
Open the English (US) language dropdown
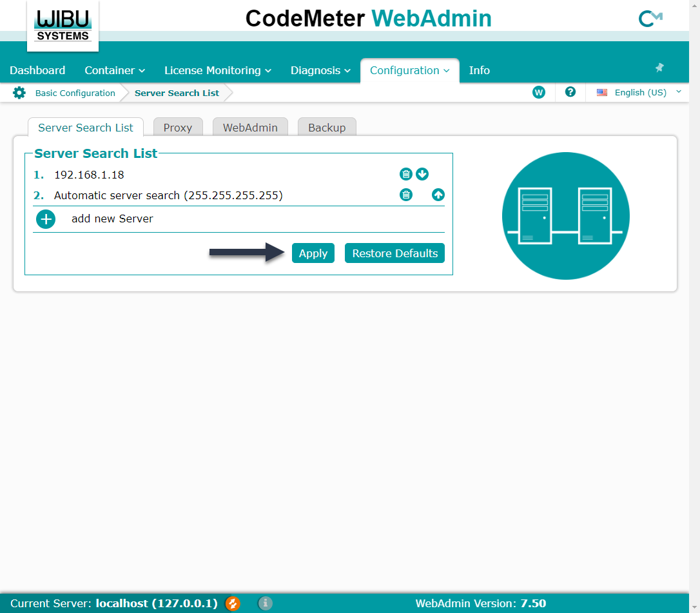(639, 92)
